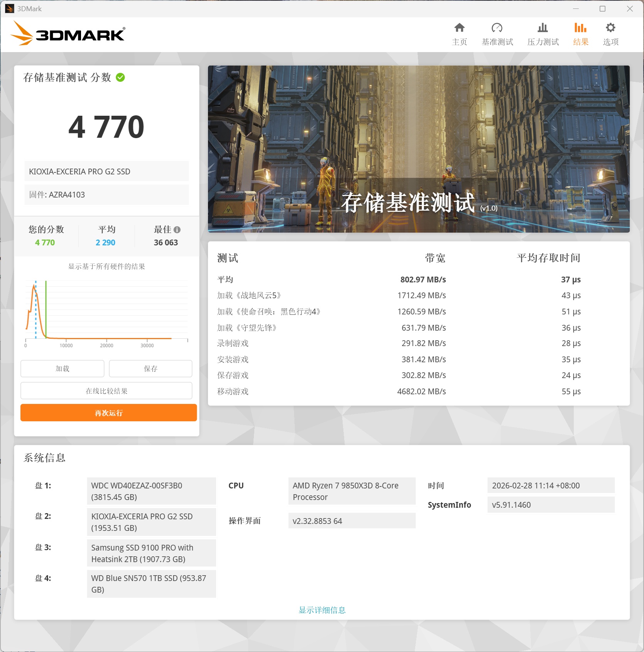Open the Home (主页) icon
This screenshot has width=644, height=652.
(459, 28)
